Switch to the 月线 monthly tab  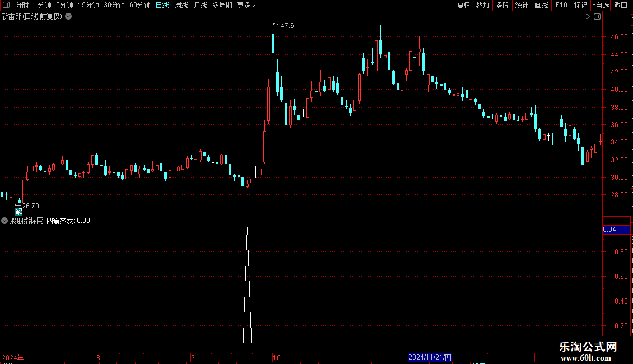point(200,5)
